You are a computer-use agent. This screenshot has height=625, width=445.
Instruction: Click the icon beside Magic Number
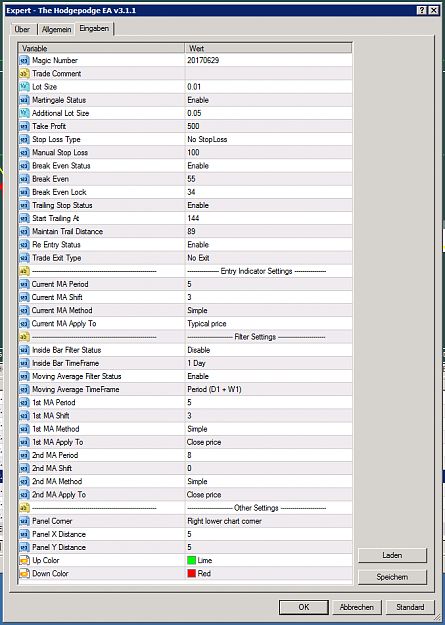coord(24,61)
